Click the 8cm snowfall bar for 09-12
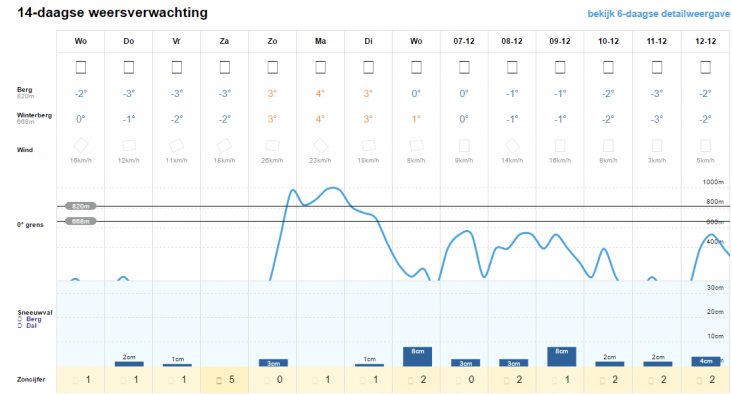732x394 pixels. point(562,357)
